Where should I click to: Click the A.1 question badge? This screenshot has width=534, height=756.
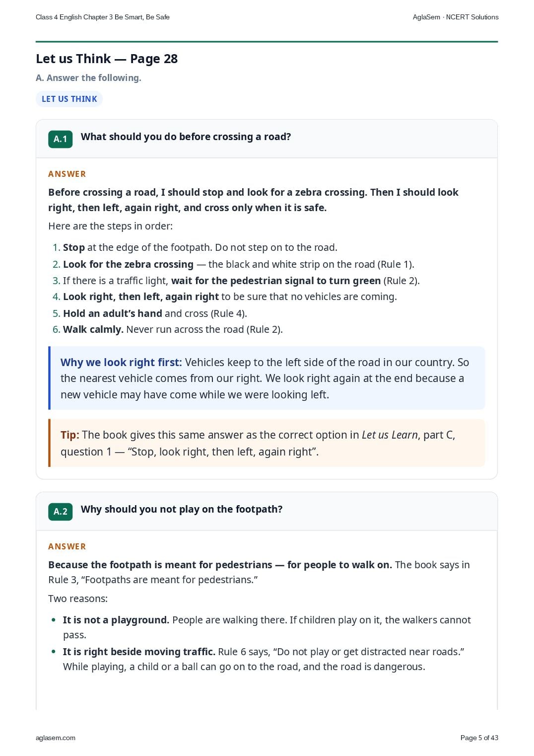point(60,139)
